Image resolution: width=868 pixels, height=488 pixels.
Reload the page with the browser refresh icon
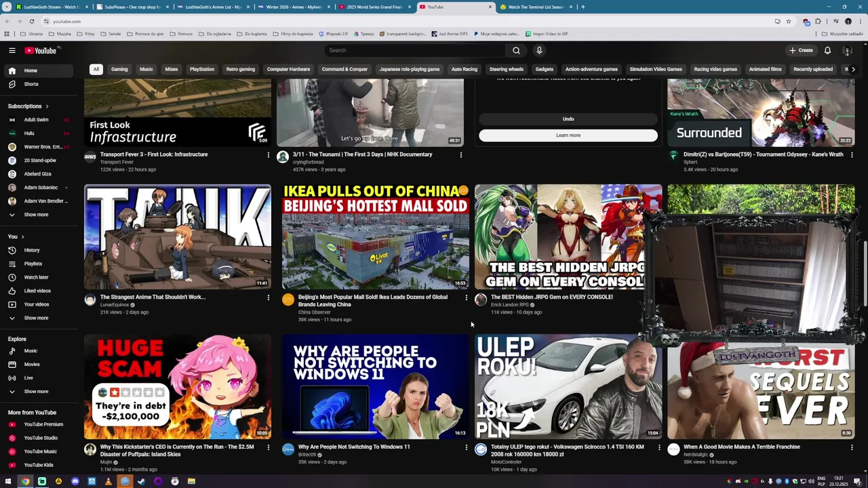[x=31, y=21]
